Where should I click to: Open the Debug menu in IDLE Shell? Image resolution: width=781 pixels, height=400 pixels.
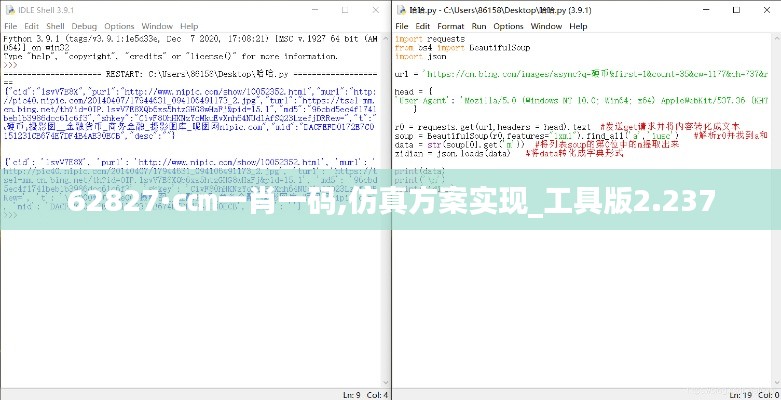pyautogui.click(x=85, y=26)
